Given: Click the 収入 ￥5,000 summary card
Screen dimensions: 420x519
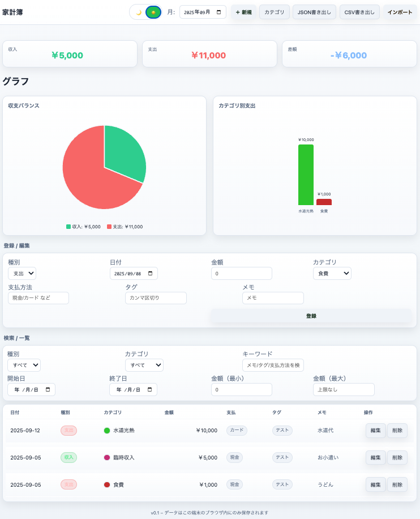Looking at the screenshot, I should pyautogui.click(x=70, y=54).
